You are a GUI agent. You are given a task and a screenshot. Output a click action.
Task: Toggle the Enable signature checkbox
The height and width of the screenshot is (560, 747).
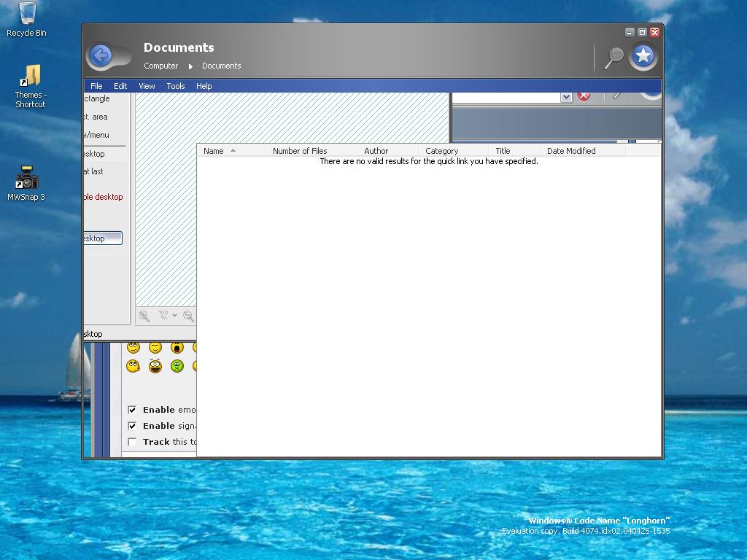click(x=133, y=426)
